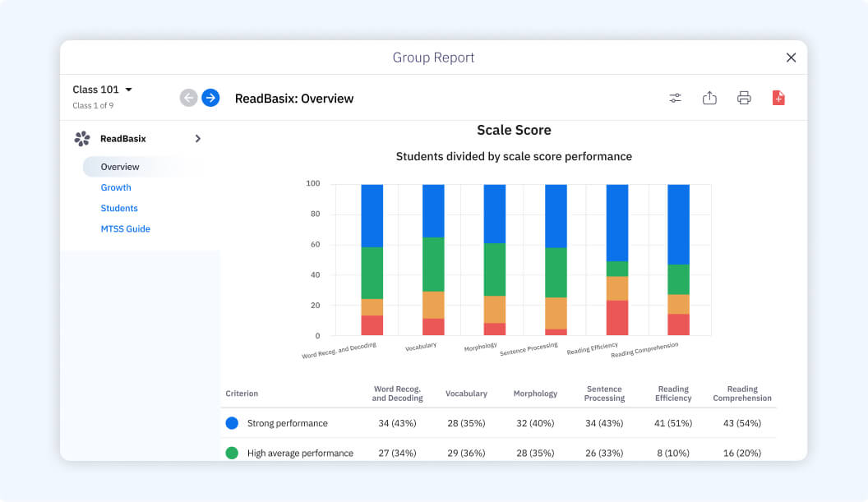Print the report with printer icon
Viewport: 868px width, 502px height.
[744, 98]
